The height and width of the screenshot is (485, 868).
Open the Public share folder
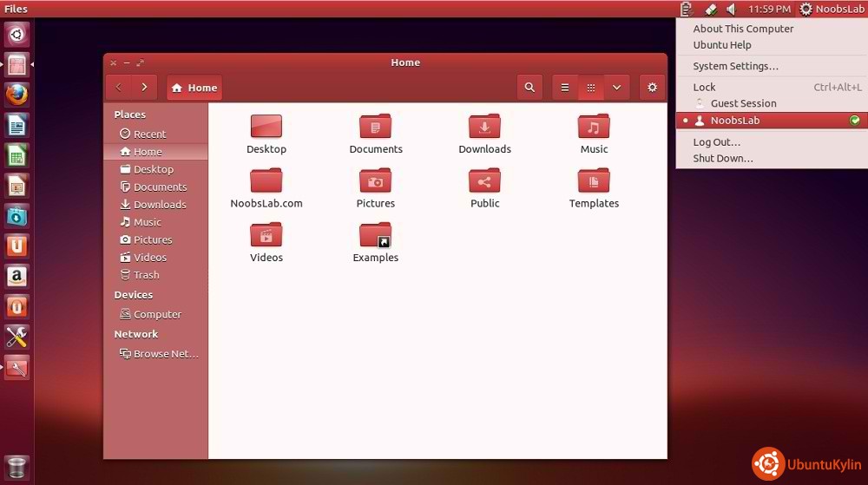pyautogui.click(x=484, y=181)
